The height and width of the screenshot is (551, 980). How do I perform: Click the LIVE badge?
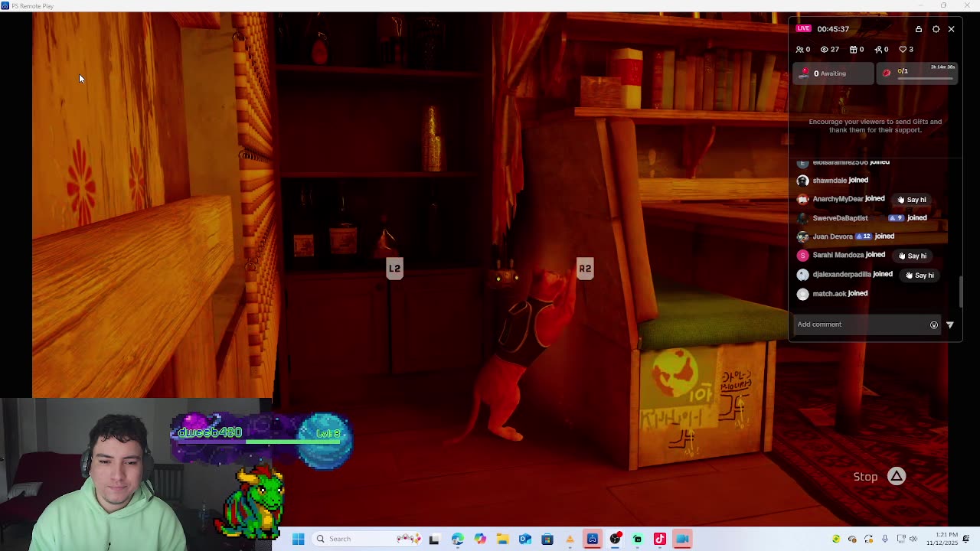pos(803,28)
